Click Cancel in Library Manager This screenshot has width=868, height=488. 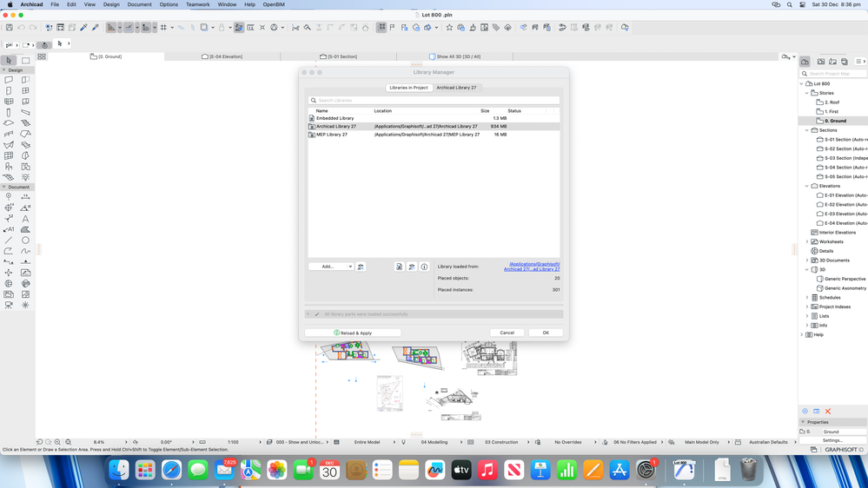coord(507,333)
